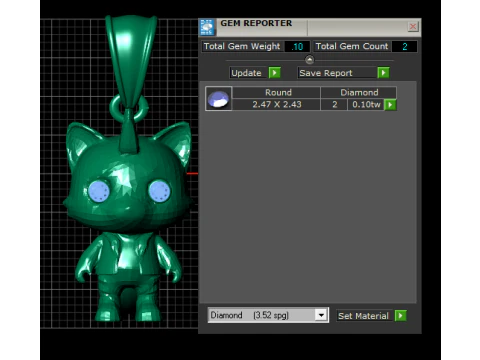Click the green arrow next to 0.10tw
The image size is (480, 360).
pyautogui.click(x=390, y=105)
